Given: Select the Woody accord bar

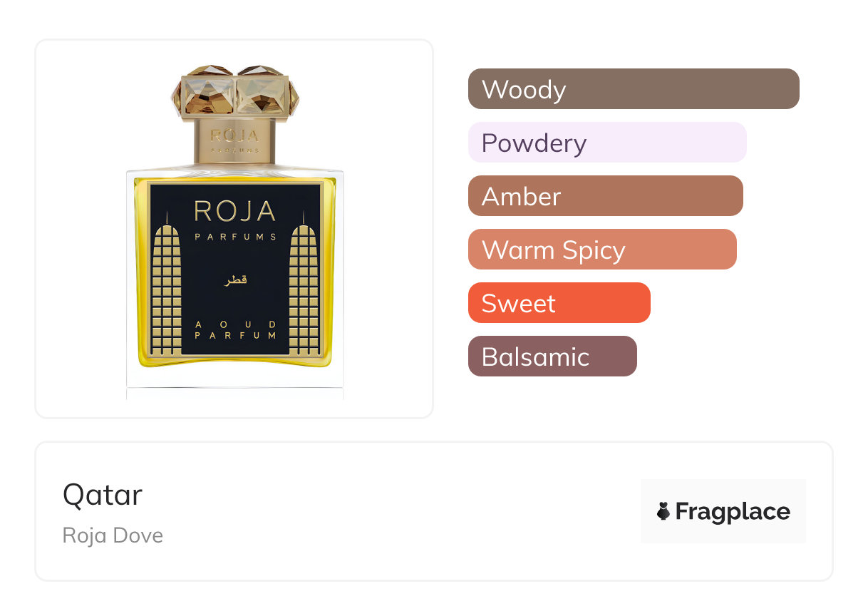Looking at the screenshot, I should pyautogui.click(x=633, y=89).
